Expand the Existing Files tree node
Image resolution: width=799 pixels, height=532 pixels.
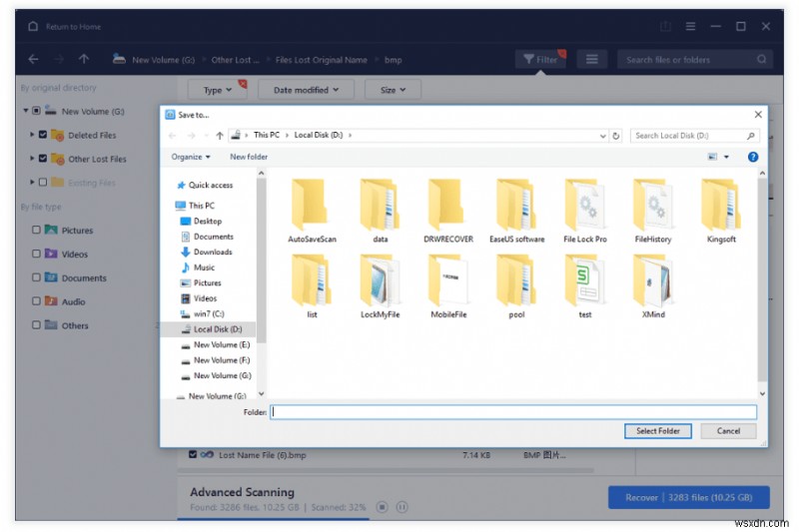click(32, 182)
